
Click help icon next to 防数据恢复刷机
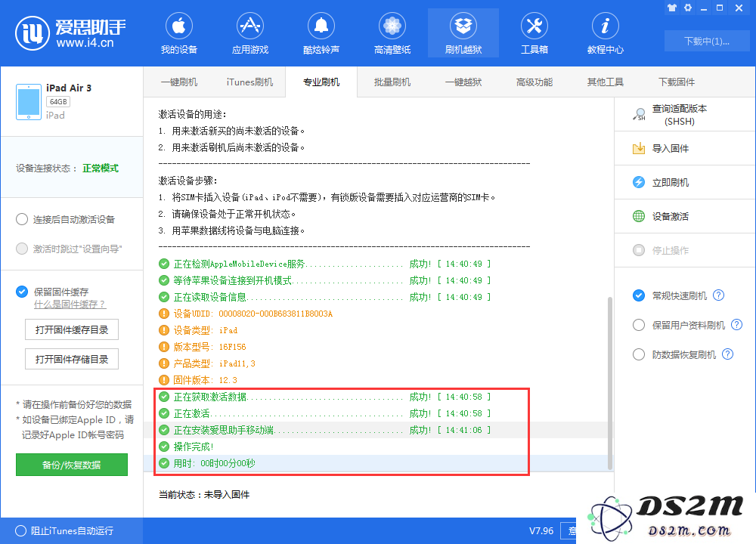[727, 354]
